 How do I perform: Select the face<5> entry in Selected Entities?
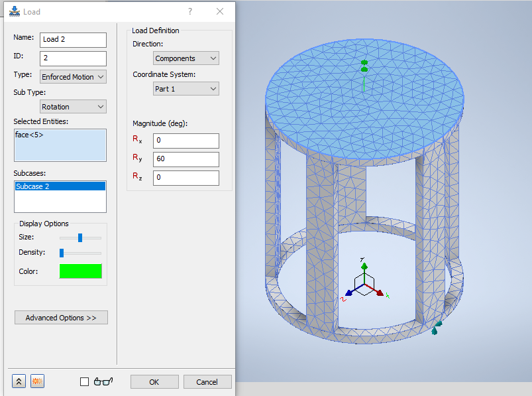coord(30,135)
